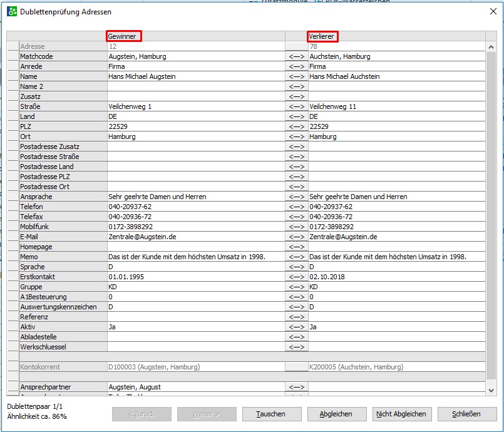Click the Ansprechpartner cell Augstein, August
Viewport: 504px width, 432px height.
[196, 387]
